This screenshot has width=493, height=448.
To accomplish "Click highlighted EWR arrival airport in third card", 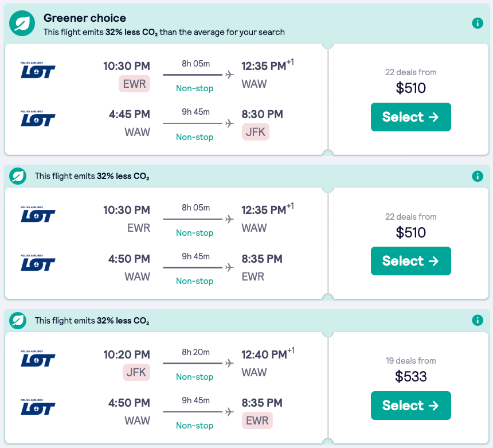I will click(x=256, y=420).
